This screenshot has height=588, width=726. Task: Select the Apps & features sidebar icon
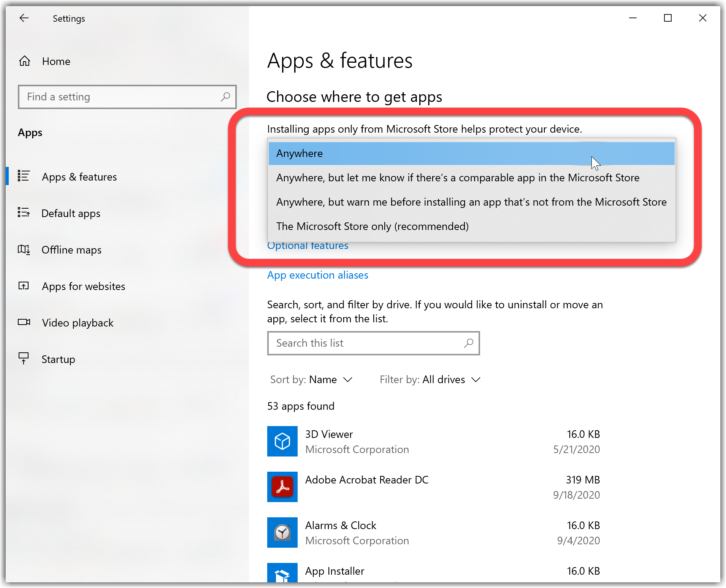pos(24,176)
